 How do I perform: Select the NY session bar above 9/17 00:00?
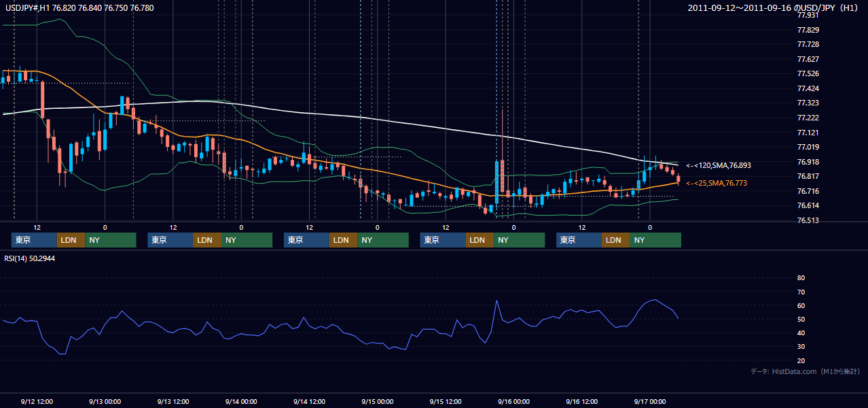click(655, 240)
